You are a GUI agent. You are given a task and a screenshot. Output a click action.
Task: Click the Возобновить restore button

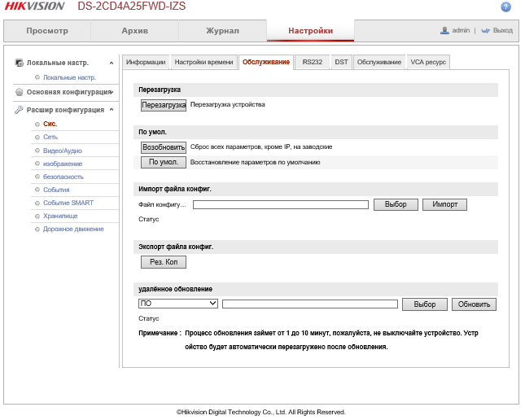point(164,147)
